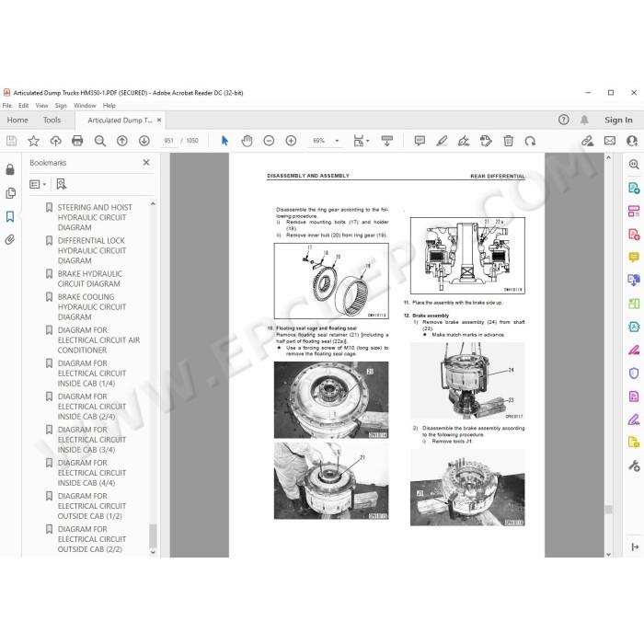The height and width of the screenshot is (644, 644).
Task: Click the stamp tool icon
Action: pyautogui.click(x=486, y=141)
